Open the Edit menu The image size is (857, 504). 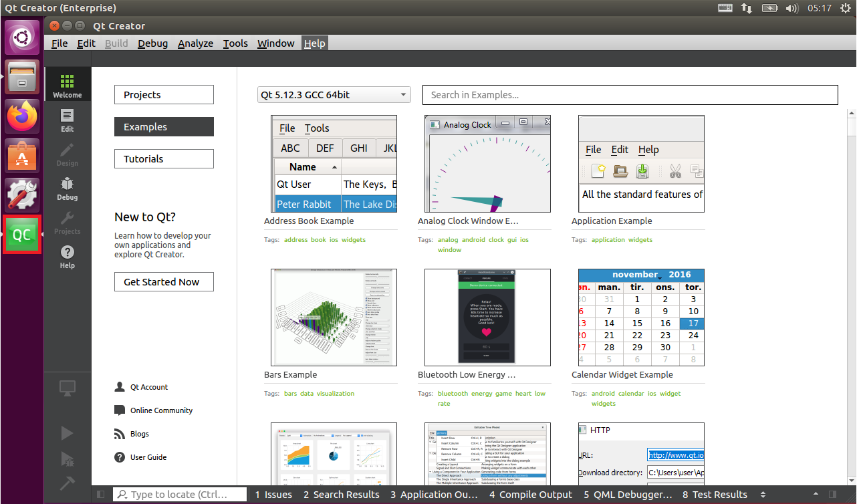(x=86, y=43)
